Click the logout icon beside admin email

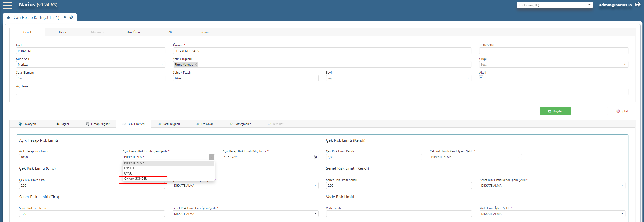click(638, 5)
